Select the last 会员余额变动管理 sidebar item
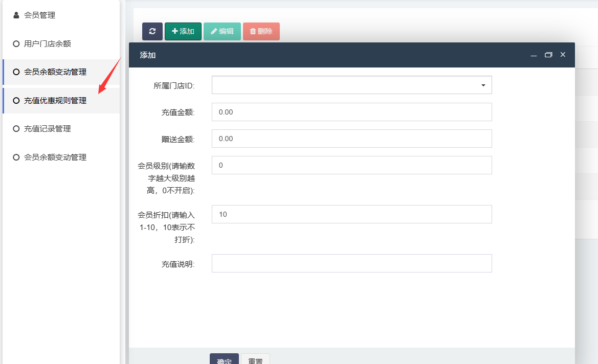 [61, 157]
